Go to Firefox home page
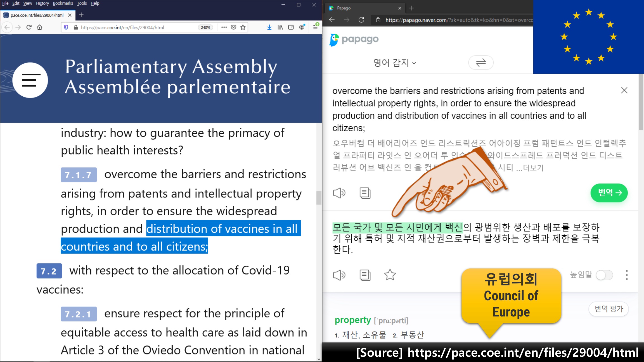 pyautogui.click(x=40, y=27)
